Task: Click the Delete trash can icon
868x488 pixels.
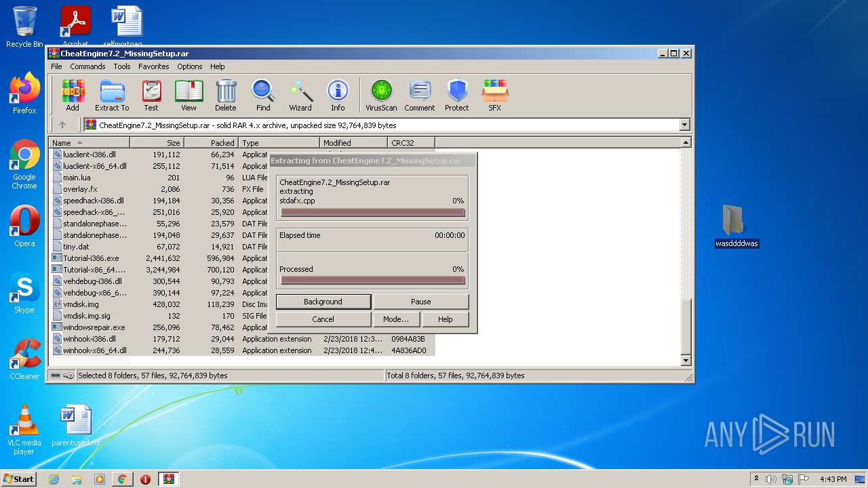Action: pyautogui.click(x=226, y=95)
